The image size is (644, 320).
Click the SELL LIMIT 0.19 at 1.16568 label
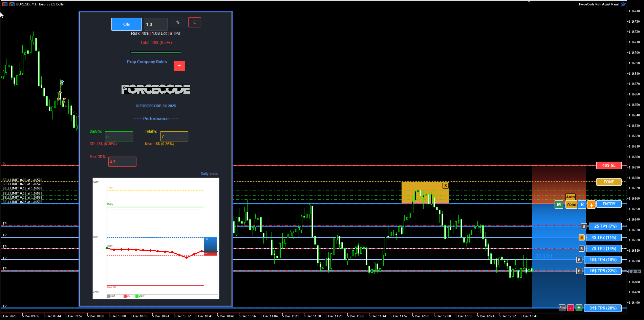click(x=22, y=188)
